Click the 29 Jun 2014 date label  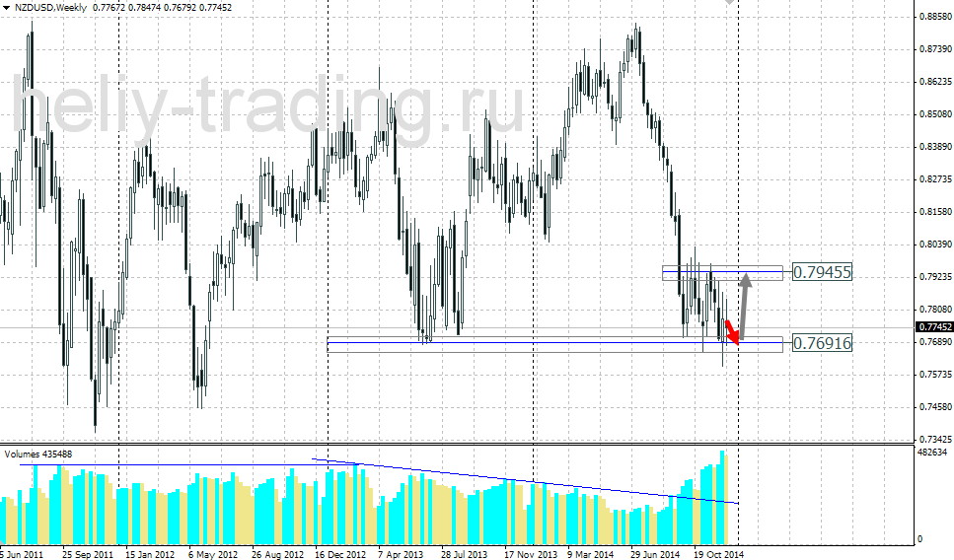tap(655, 554)
